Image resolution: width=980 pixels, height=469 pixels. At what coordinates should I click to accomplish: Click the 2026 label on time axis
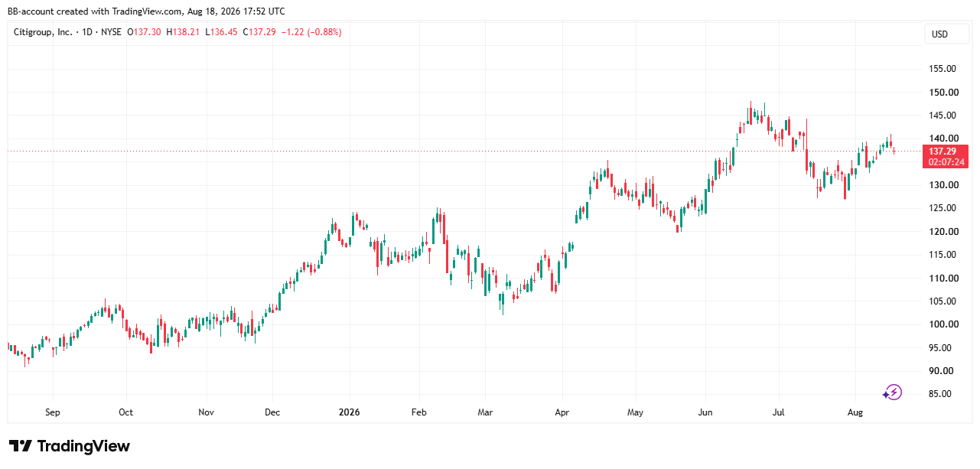(349, 412)
